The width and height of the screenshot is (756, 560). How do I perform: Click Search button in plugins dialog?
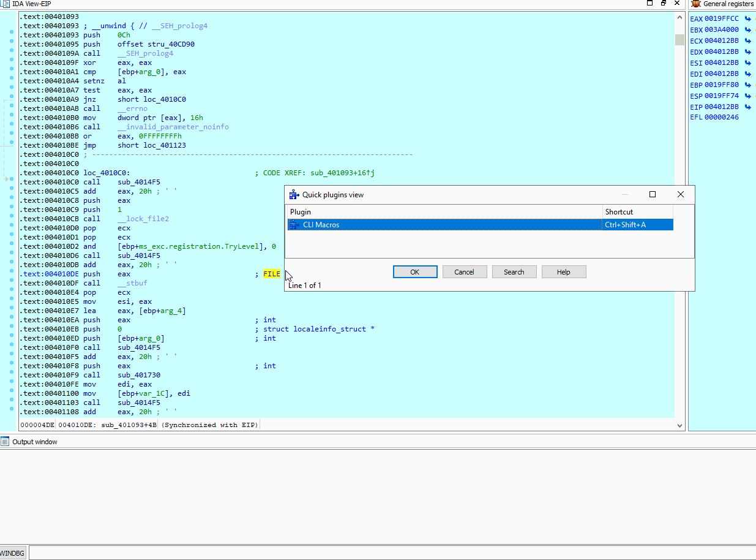tap(514, 272)
